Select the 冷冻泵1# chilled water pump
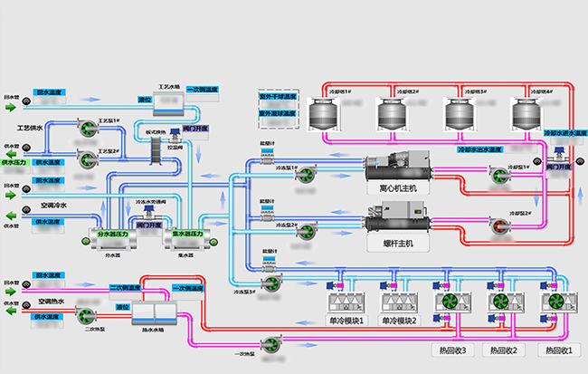This screenshot has width=588, height=374. 307,175
